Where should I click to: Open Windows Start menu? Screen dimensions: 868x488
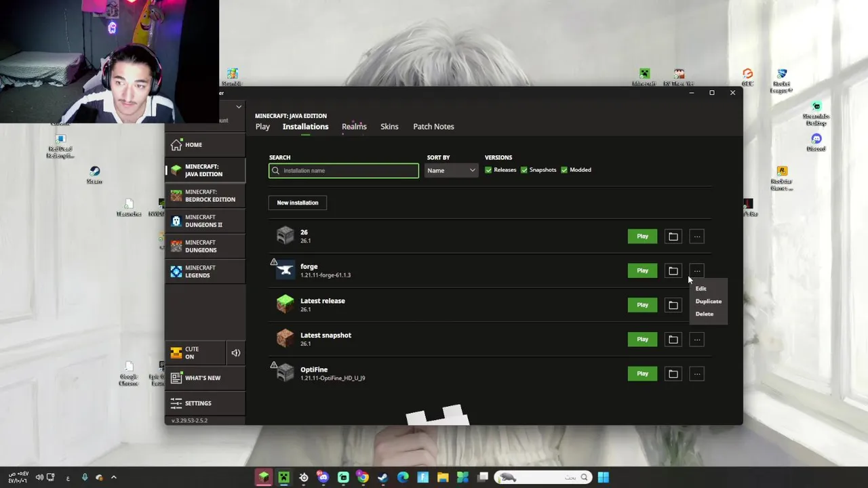pos(603,477)
